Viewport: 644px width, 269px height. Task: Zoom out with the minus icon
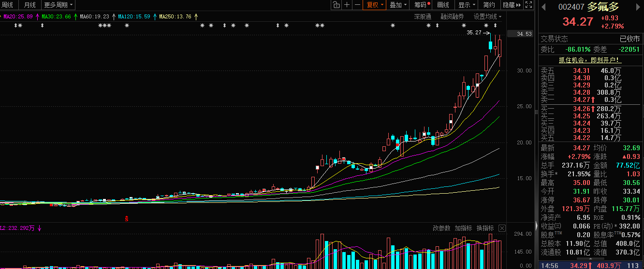(x=357, y=5)
